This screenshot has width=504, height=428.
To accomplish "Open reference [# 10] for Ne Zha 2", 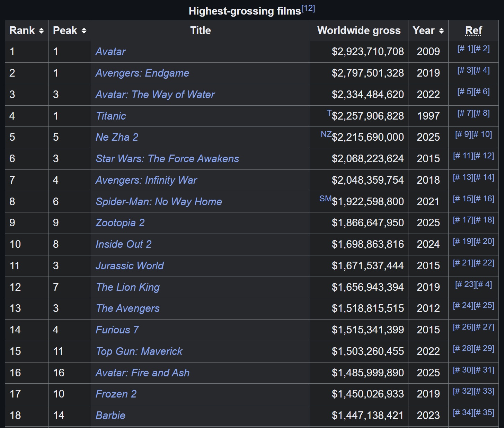I will point(482,134).
